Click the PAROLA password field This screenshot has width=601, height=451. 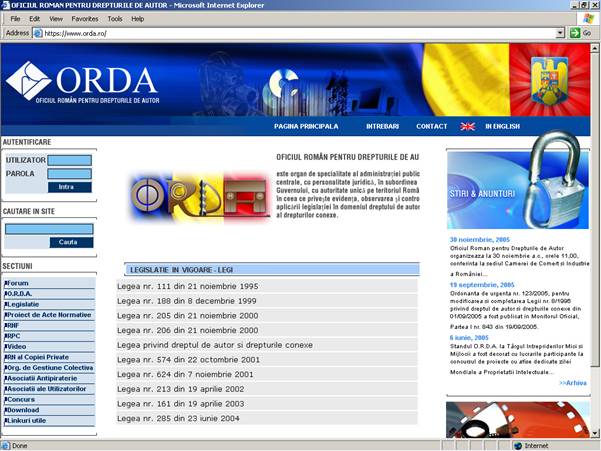pyautogui.click(x=69, y=173)
